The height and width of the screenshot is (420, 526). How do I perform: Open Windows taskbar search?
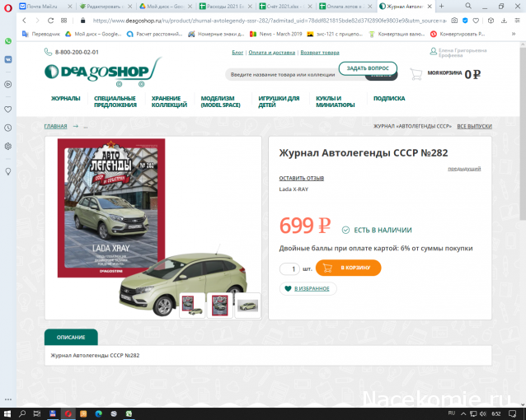pyautogui.click(x=22, y=414)
